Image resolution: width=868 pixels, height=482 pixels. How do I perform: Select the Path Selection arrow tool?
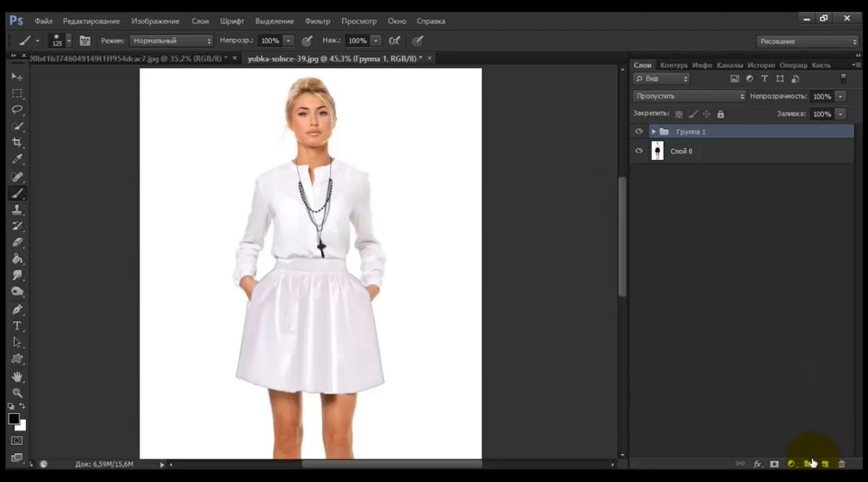click(x=17, y=343)
